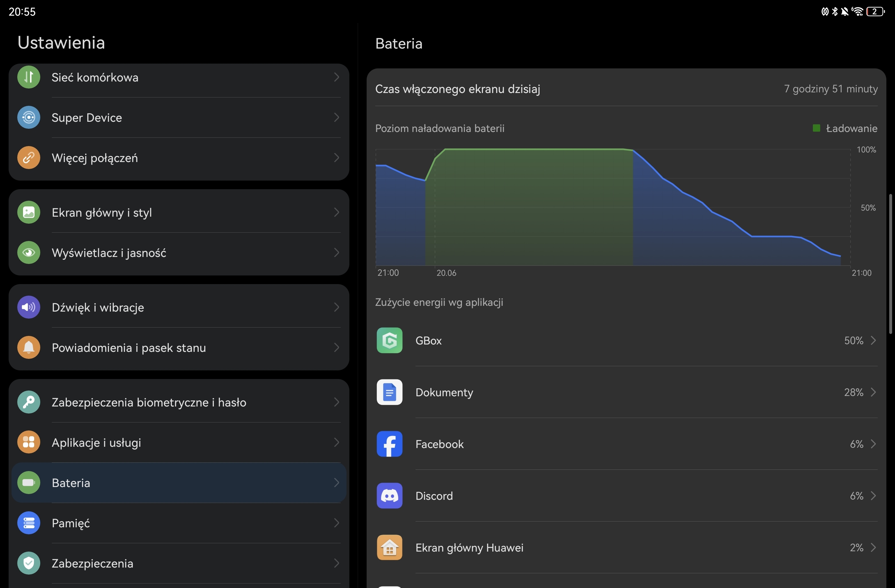Tap the Bateria page title
This screenshot has height=588, width=895.
[399, 43]
